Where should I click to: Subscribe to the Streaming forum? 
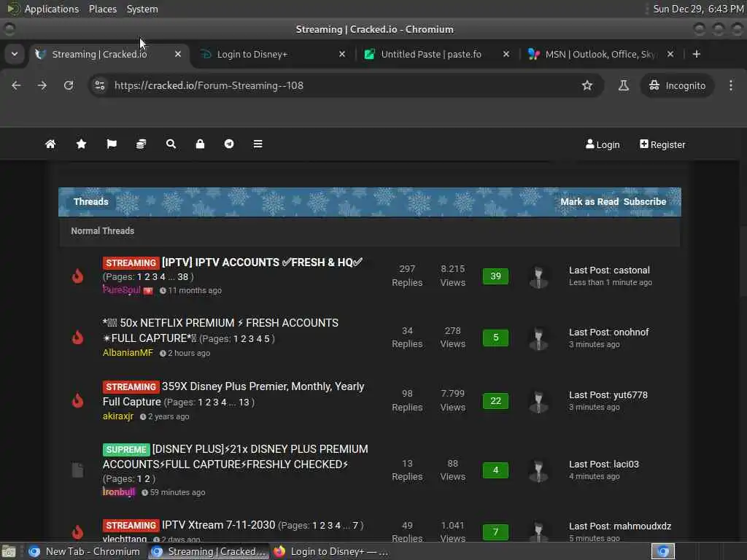[645, 201]
